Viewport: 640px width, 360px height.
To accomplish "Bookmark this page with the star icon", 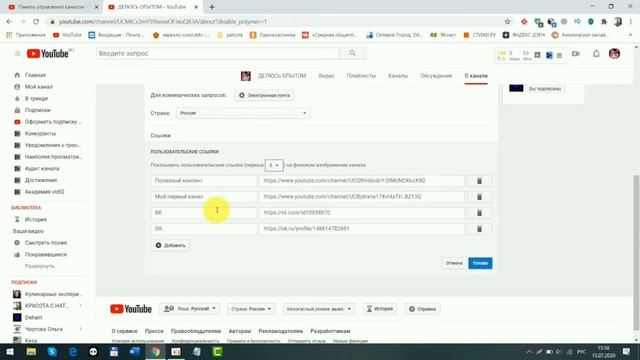I will [x=507, y=22].
